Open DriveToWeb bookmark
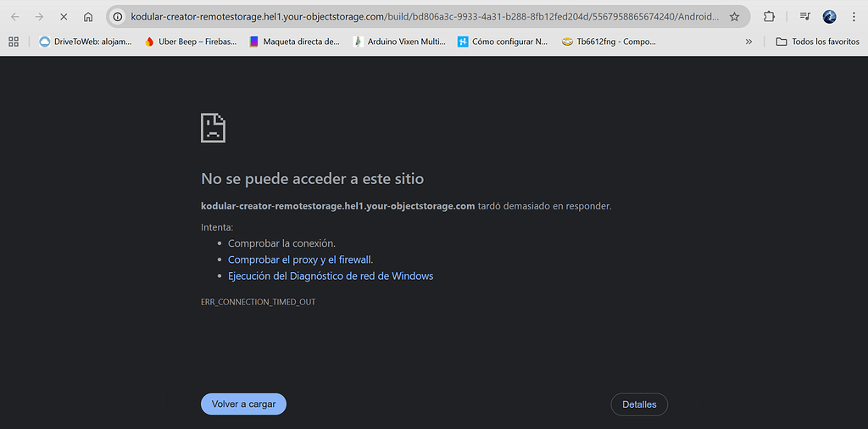This screenshot has height=429, width=868. (x=86, y=42)
